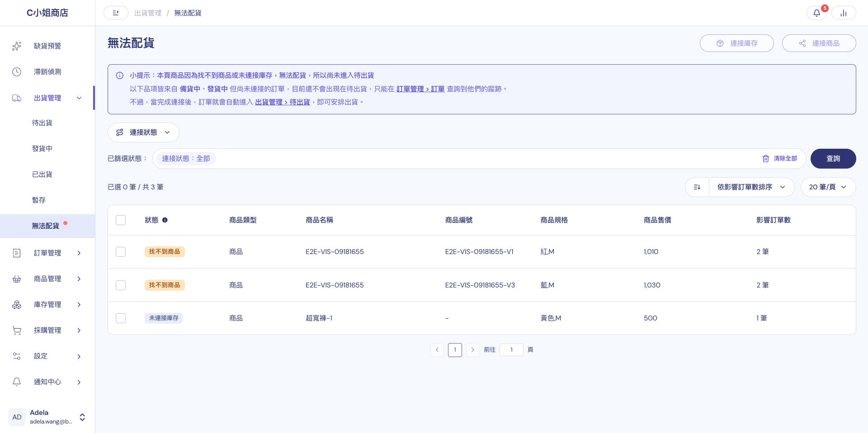Expand the 商品管理 menu chevron
The image size is (868, 433).
(x=79, y=279)
